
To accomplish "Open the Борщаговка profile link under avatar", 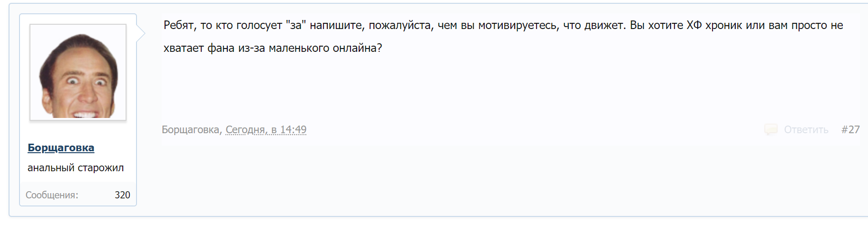I will coord(61,147).
